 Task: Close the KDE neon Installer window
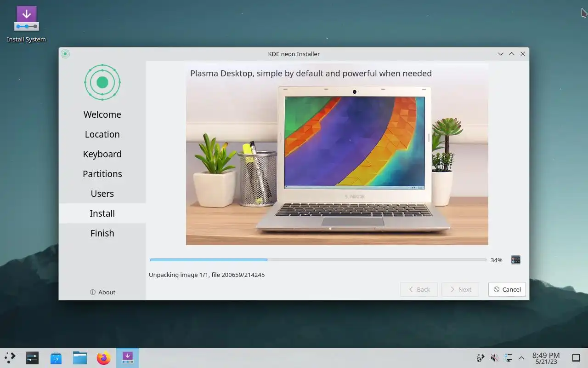click(523, 54)
